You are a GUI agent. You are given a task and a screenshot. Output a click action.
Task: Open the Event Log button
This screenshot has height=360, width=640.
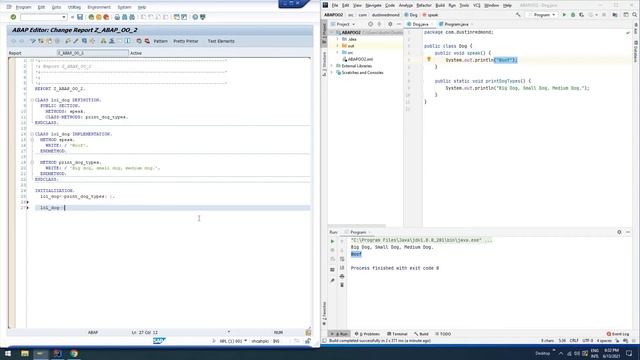(618, 334)
